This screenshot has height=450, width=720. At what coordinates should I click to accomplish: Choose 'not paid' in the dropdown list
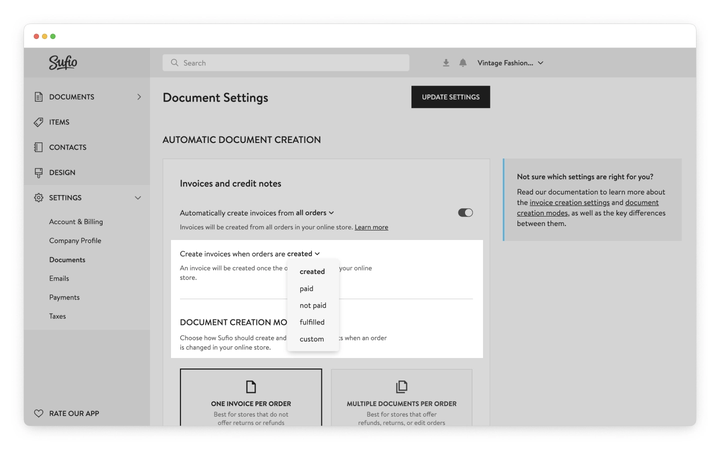(x=313, y=306)
